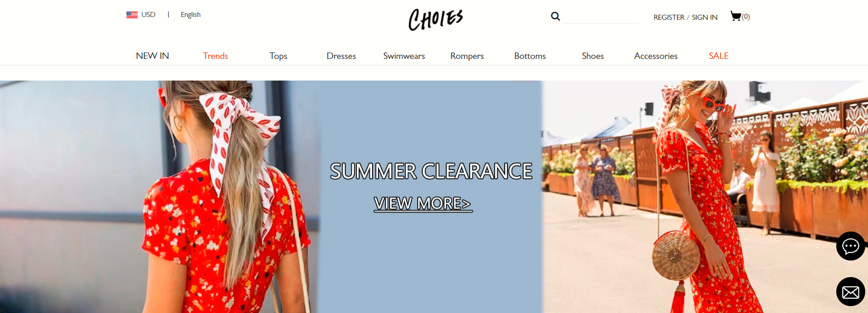Open the Bottoms category
Viewport: 868px width, 313px height.
530,56
